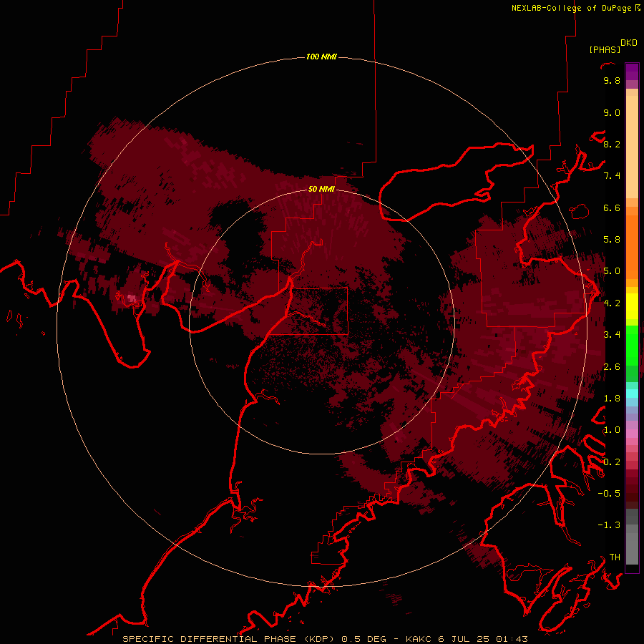Viewport: 644px width, 644px height.
Task: Click the 0.5 DEG elevation text
Action: (x=364, y=639)
